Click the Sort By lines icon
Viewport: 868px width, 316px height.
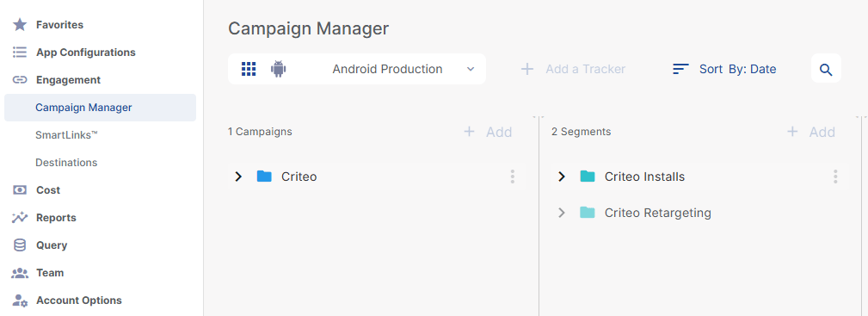click(x=680, y=69)
